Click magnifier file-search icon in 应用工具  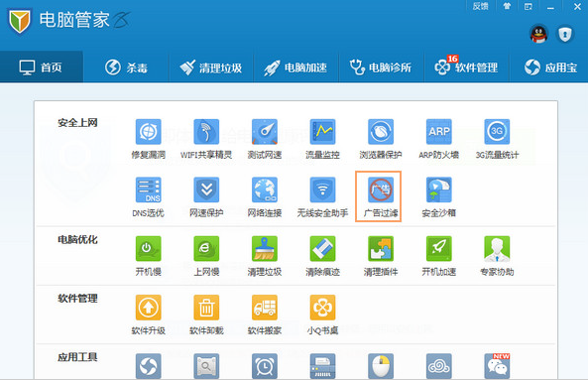coord(206,366)
